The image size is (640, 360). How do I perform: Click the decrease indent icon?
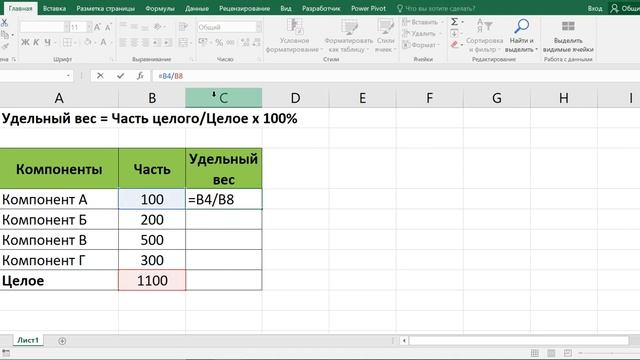[x=157, y=42]
